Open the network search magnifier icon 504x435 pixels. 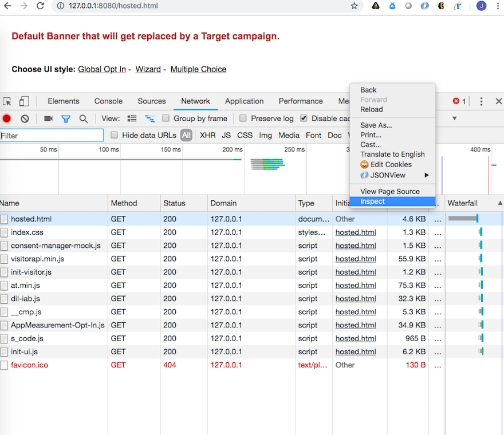84,118
